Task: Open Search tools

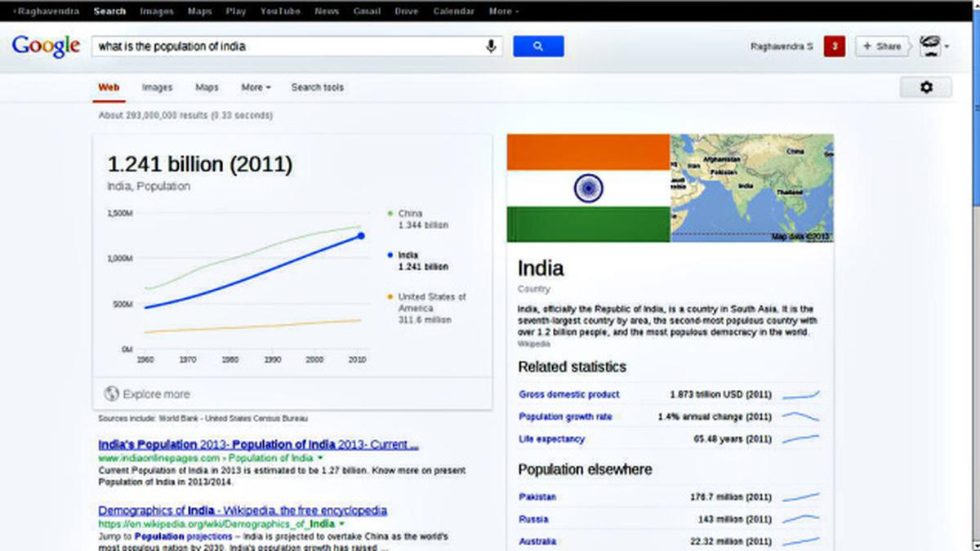Action: coord(318,87)
